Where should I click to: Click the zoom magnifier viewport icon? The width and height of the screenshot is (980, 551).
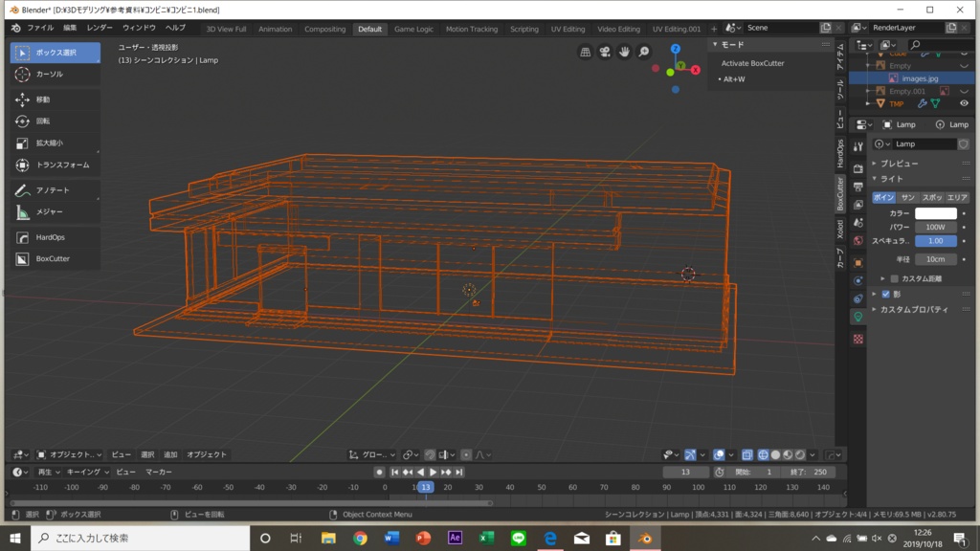point(644,52)
